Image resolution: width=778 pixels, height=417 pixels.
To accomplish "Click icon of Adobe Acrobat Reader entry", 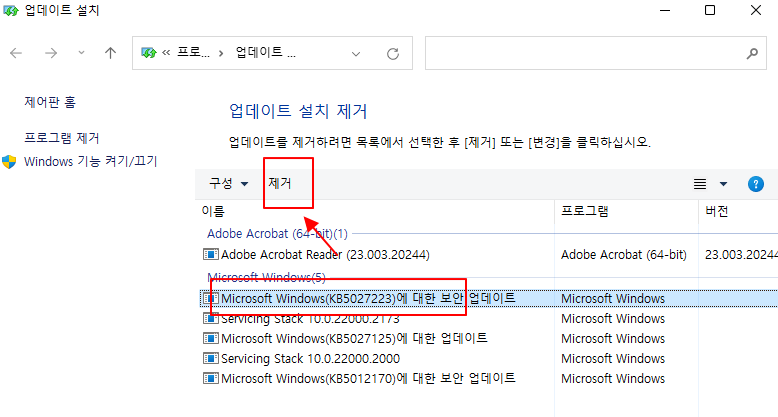I will pyautogui.click(x=211, y=255).
